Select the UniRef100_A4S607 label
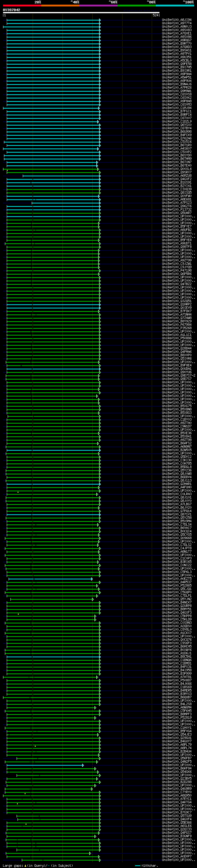197x868 pixels. click(x=177, y=149)
